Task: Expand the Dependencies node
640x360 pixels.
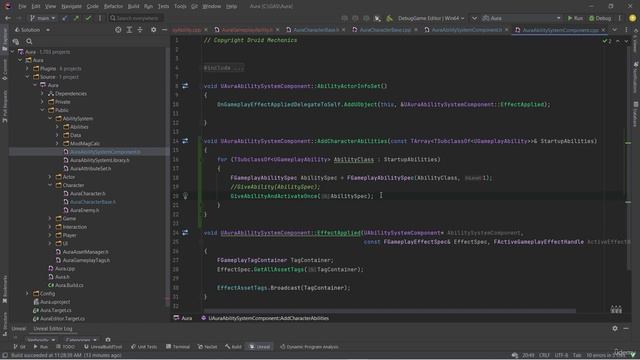Action: (42, 93)
